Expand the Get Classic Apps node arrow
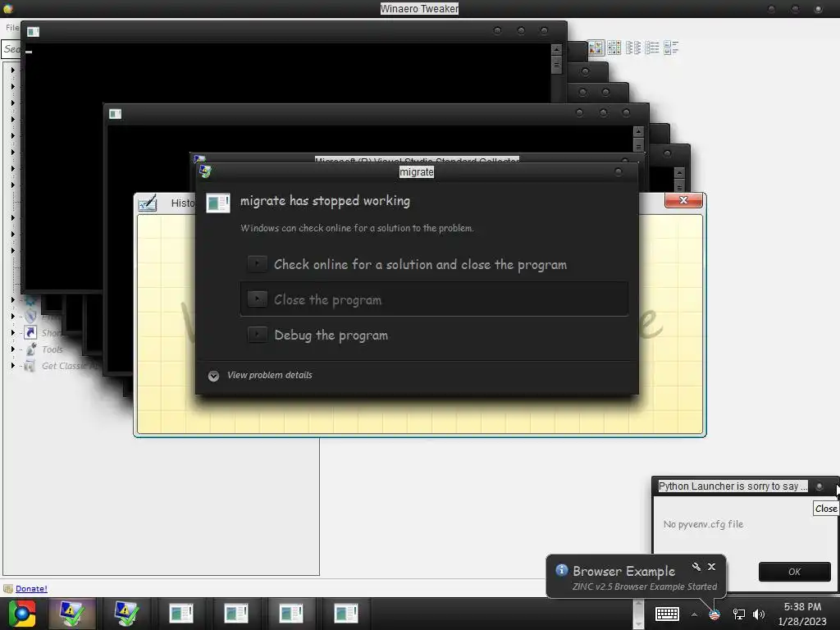The image size is (840, 630). [13, 366]
